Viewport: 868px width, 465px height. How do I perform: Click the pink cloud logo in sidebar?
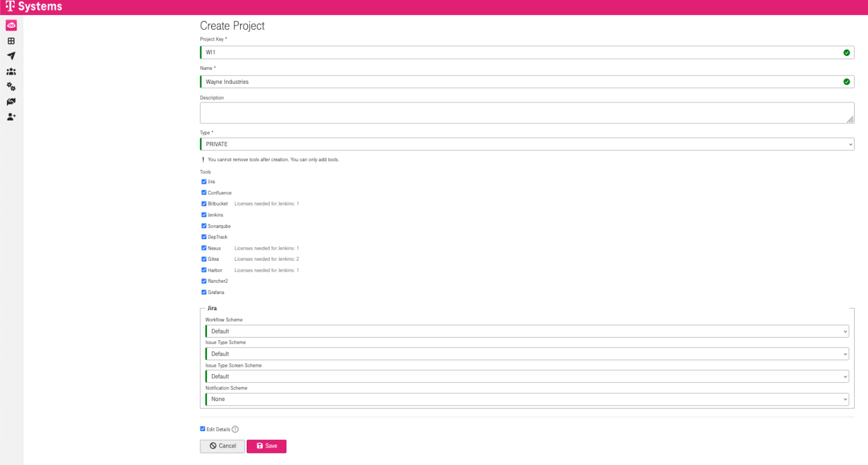click(11, 26)
